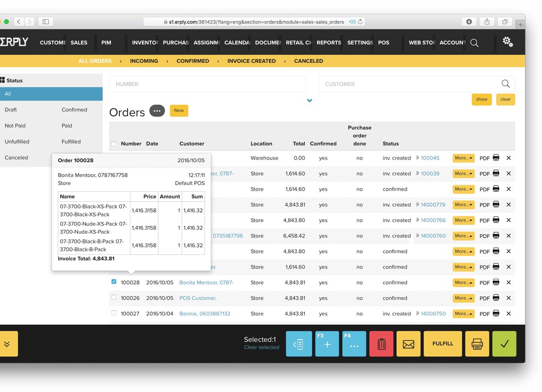Click the F3 plus button

pos(327,344)
